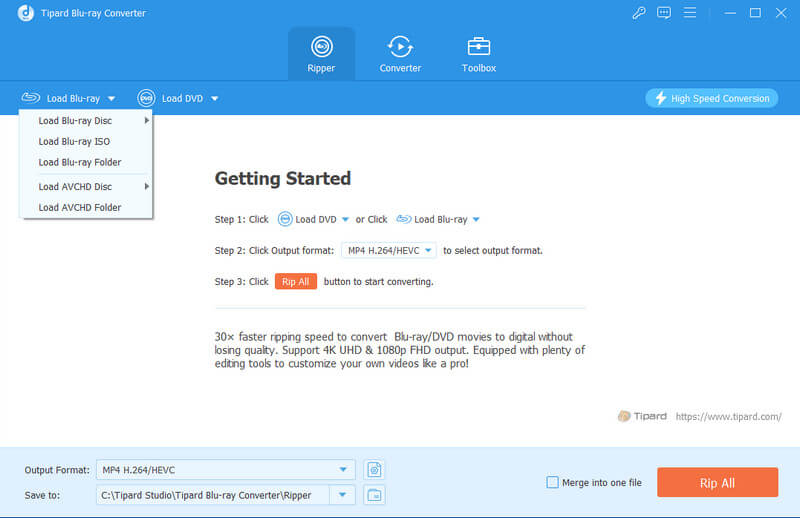Click the Tipard brand logo near the link
The image size is (800, 518).
(642, 416)
